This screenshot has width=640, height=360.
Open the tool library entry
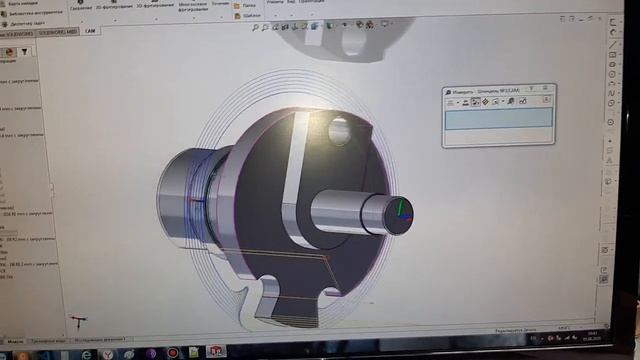pos(32,13)
